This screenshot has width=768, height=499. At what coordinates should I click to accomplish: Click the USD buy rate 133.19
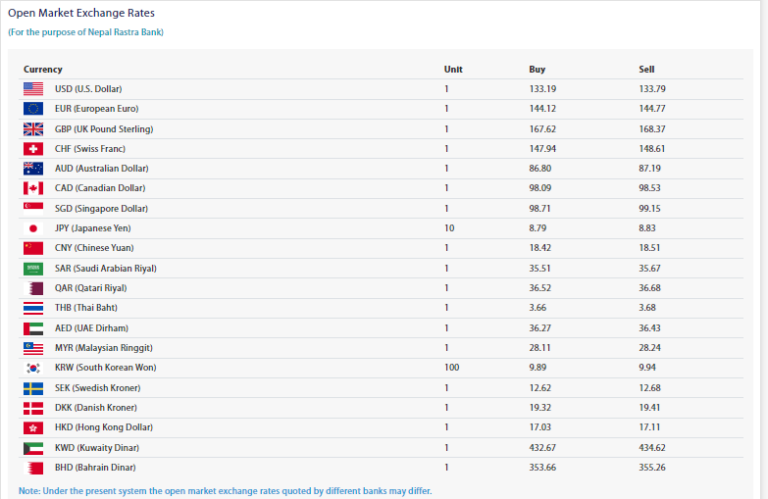pos(543,89)
